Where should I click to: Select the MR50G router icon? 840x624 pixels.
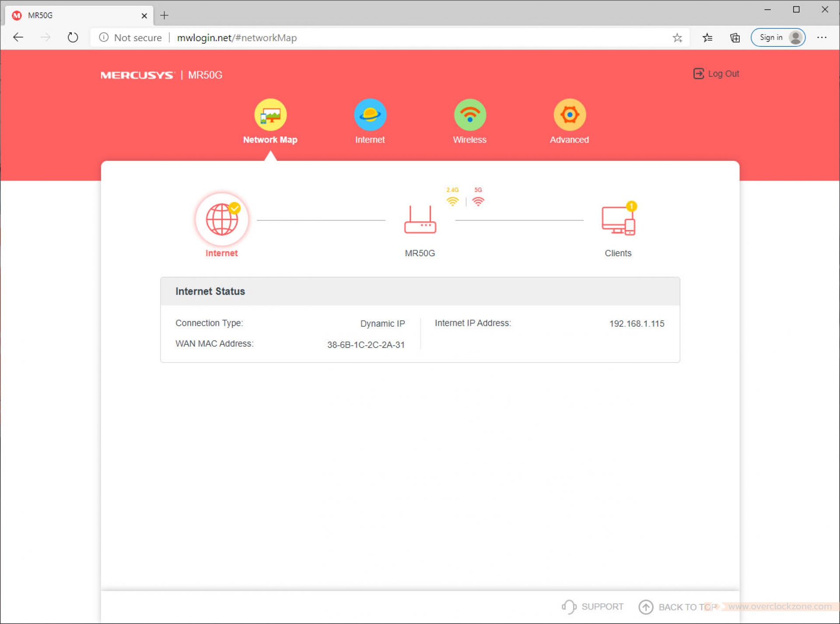(420, 220)
